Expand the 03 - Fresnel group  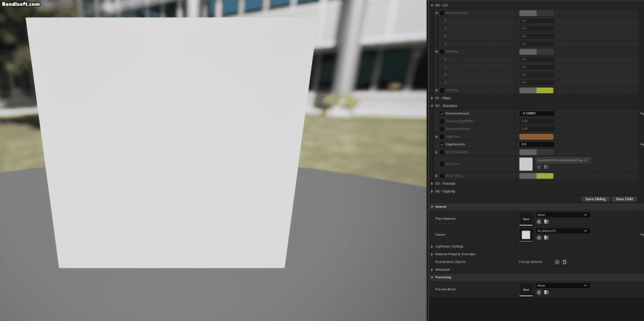click(431, 184)
